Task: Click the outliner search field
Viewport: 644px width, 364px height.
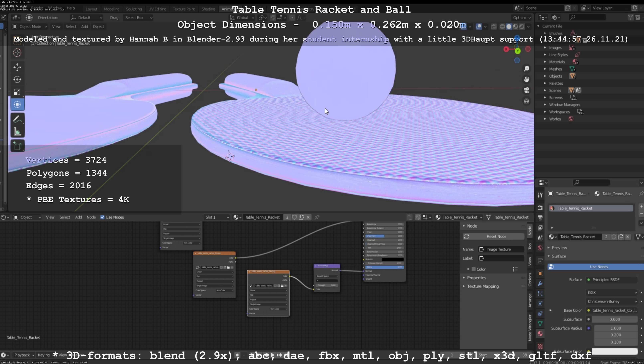Action: pyautogui.click(x=587, y=17)
